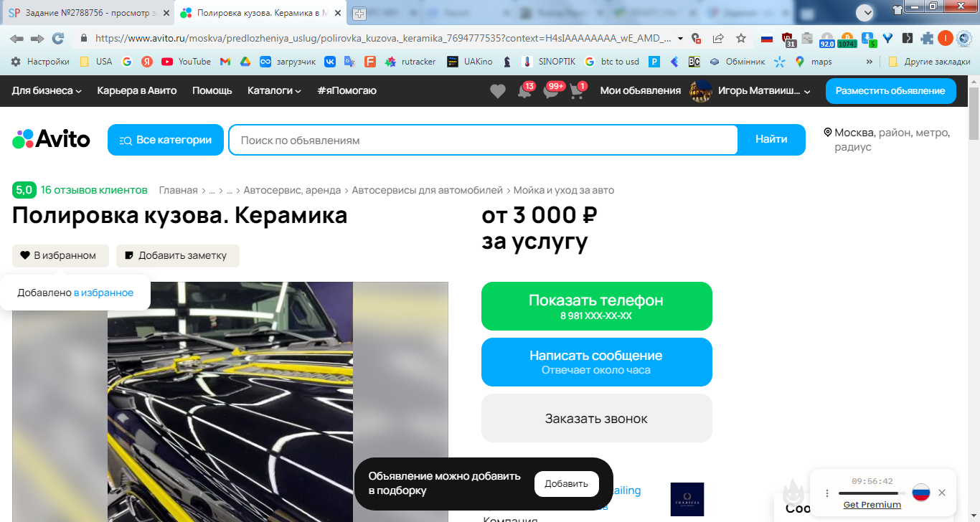
Task: Open browser tab search chevron button
Action: 866,12
